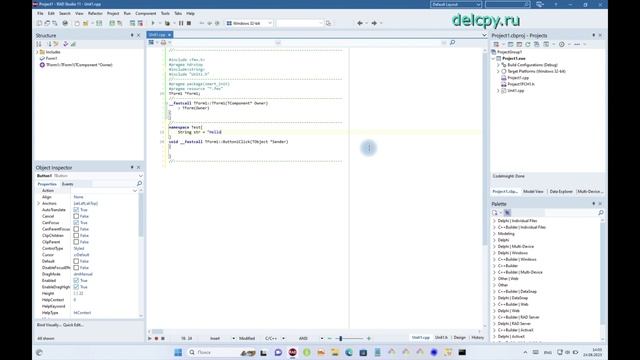
Task: Expand the Anchors property
Action: tap(39, 203)
